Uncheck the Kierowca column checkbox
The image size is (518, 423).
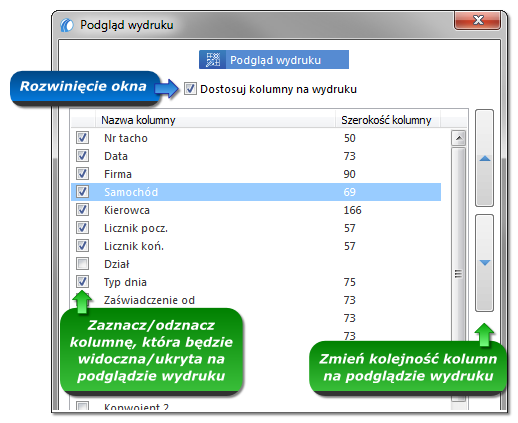coord(82,209)
